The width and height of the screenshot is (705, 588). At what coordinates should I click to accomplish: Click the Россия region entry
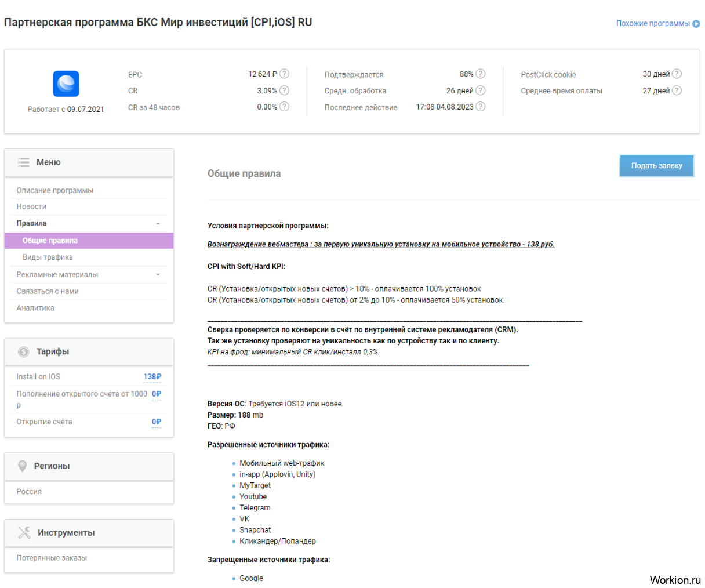point(29,491)
